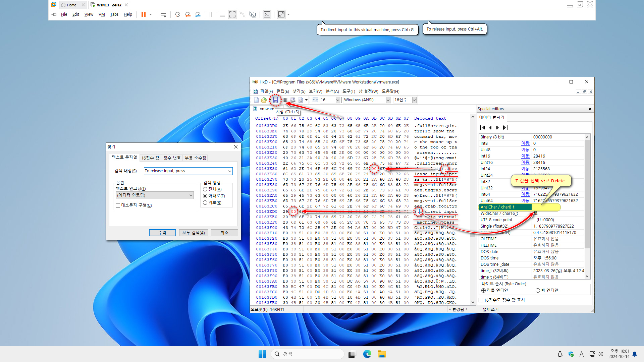Click VMware multiple monitors icon

pyautogui.click(x=253, y=14)
